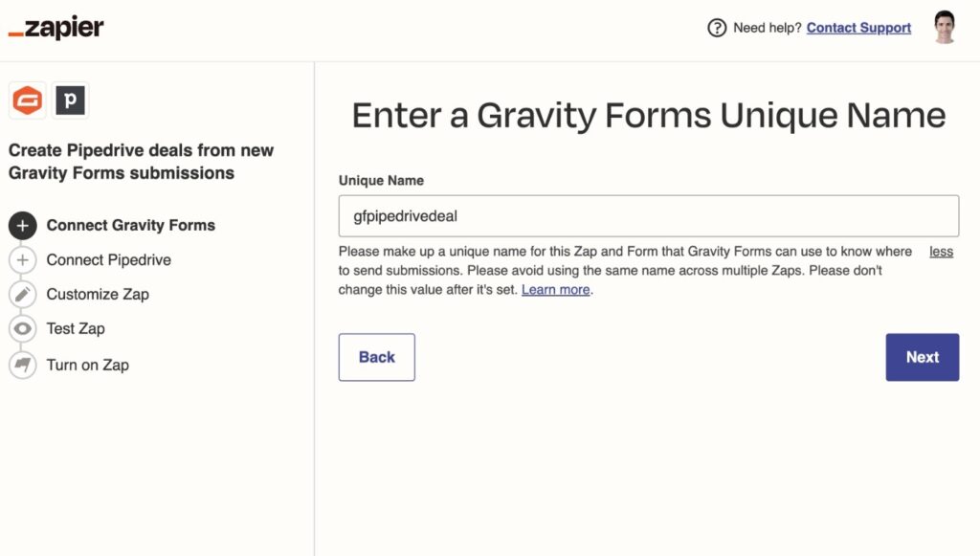The image size is (980, 556).
Task: Collapse the help text via the less link
Action: 941,251
